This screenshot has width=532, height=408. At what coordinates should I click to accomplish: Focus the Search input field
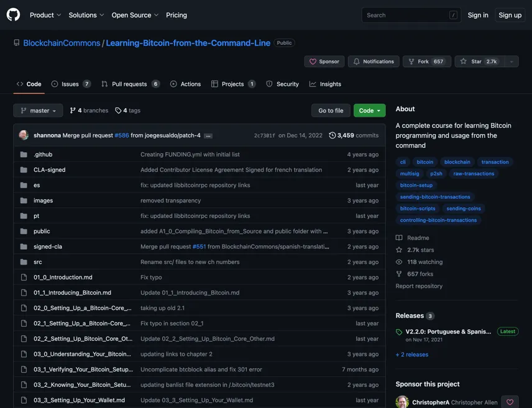coord(411,15)
